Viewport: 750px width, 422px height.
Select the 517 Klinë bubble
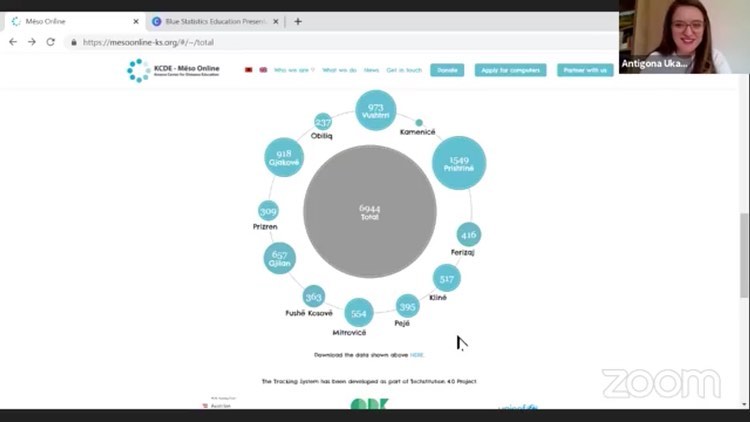(447, 278)
